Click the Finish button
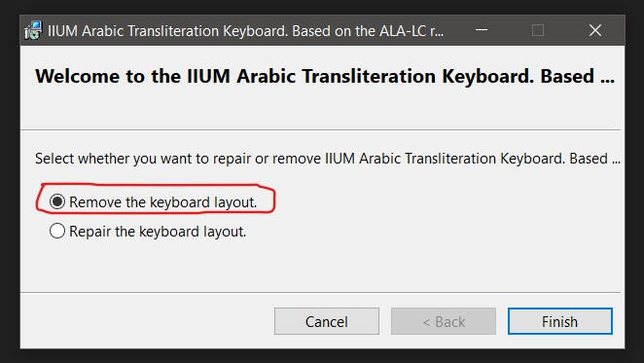This screenshot has height=363, width=644. tap(559, 321)
